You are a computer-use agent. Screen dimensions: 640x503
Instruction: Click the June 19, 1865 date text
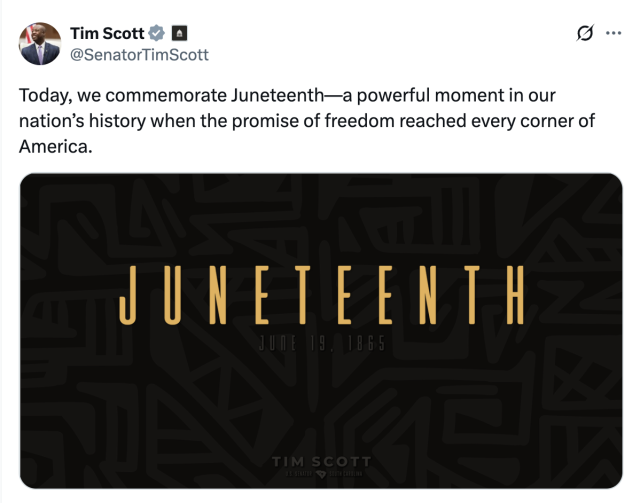(x=322, y=343)
